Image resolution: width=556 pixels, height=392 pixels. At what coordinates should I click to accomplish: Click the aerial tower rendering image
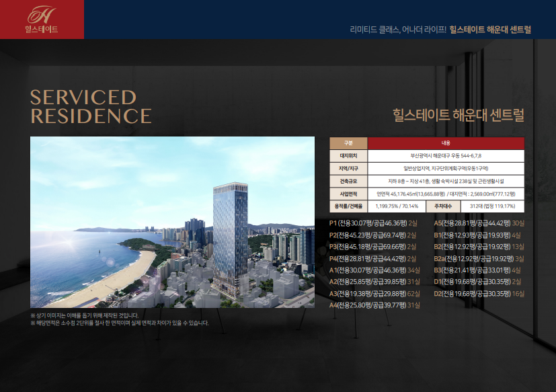click(x=172, y=222)
